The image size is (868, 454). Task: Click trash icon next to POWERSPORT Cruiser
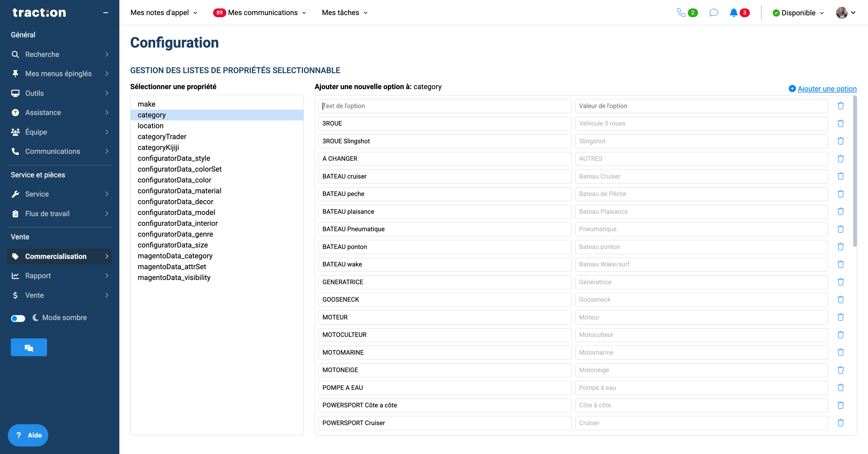click(840, 423)
